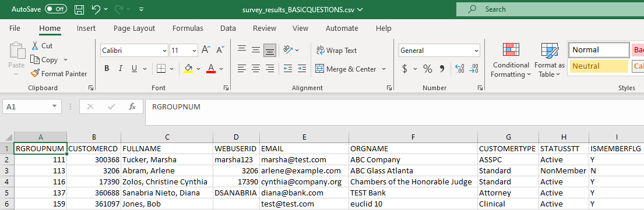Toggle the AutoSave switch
Viewport: 644px width, 210px height.
click(56, 9)
